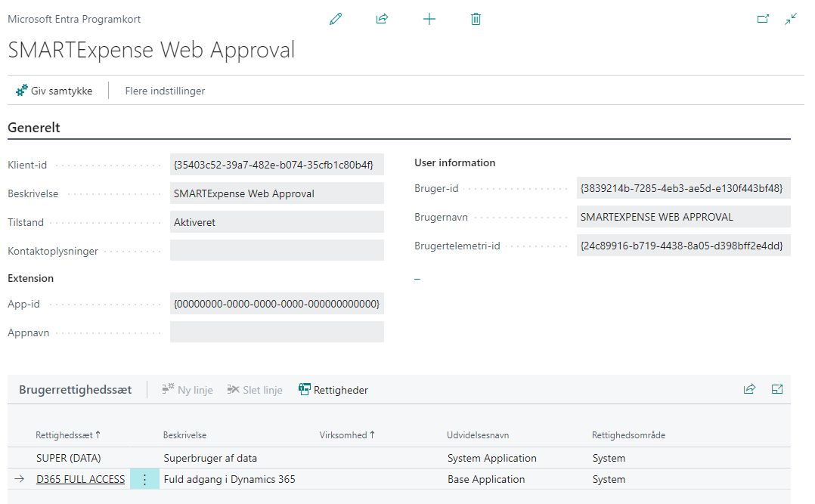
Task: Click the collapse page arrows icon
Action: (791, 19)
